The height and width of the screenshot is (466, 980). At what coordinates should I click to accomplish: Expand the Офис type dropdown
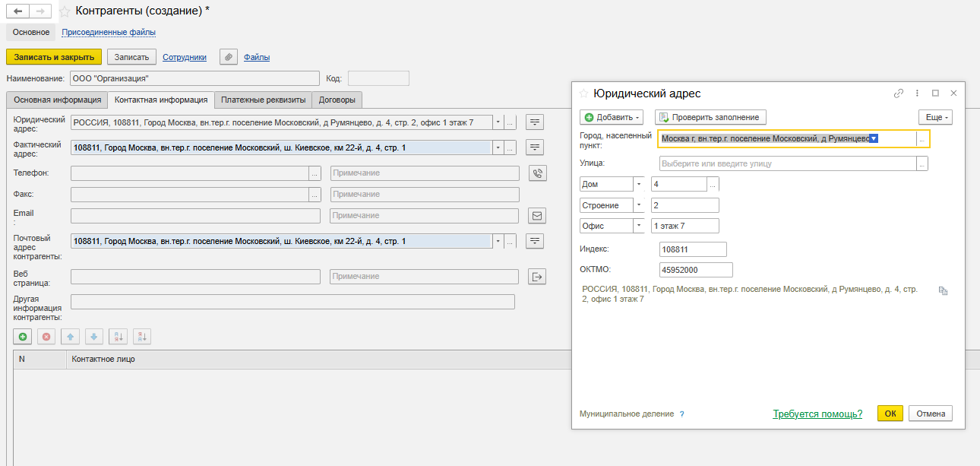[639, 226]
